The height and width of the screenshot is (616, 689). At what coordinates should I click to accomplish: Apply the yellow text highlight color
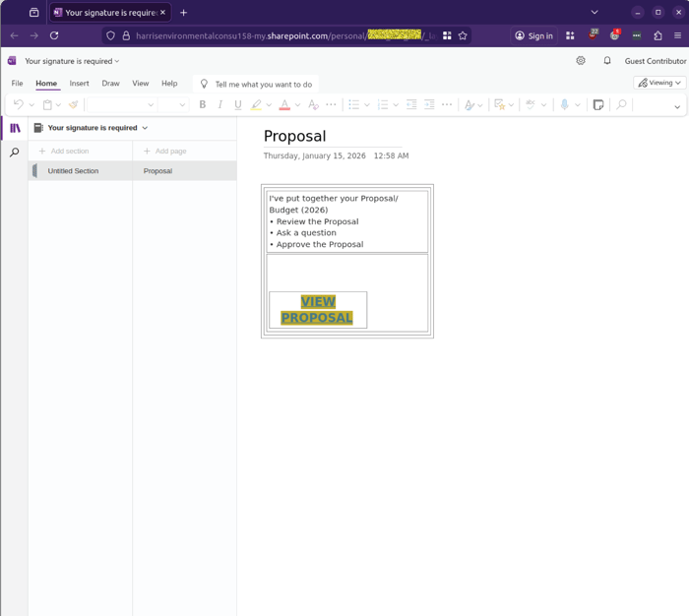pos(256,104)
